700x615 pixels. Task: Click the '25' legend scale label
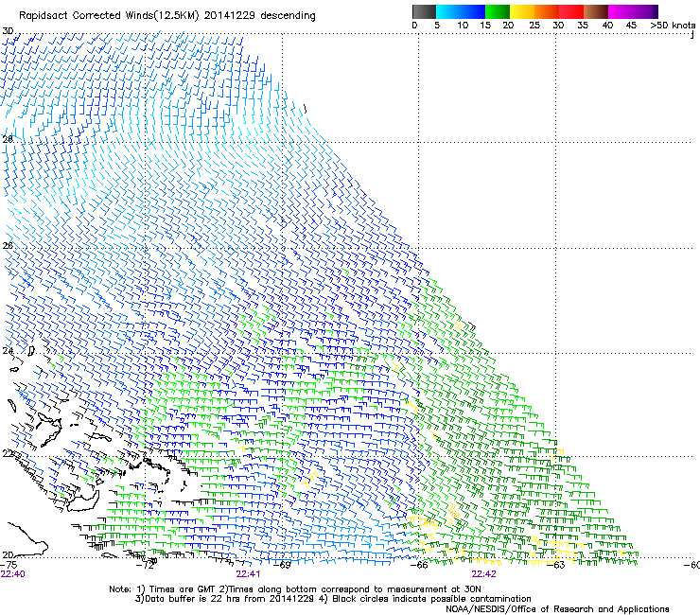[534, 26]
